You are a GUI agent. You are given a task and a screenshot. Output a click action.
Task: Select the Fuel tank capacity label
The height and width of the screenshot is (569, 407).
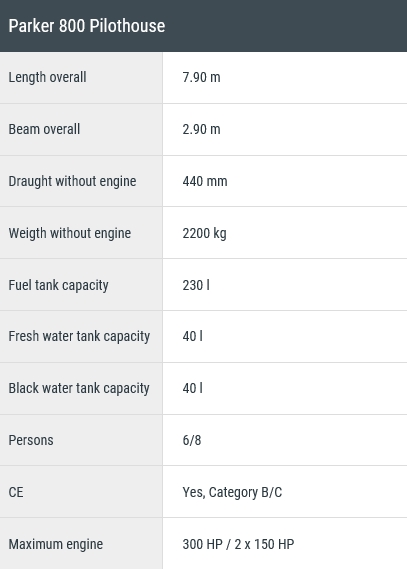point(58,285)
